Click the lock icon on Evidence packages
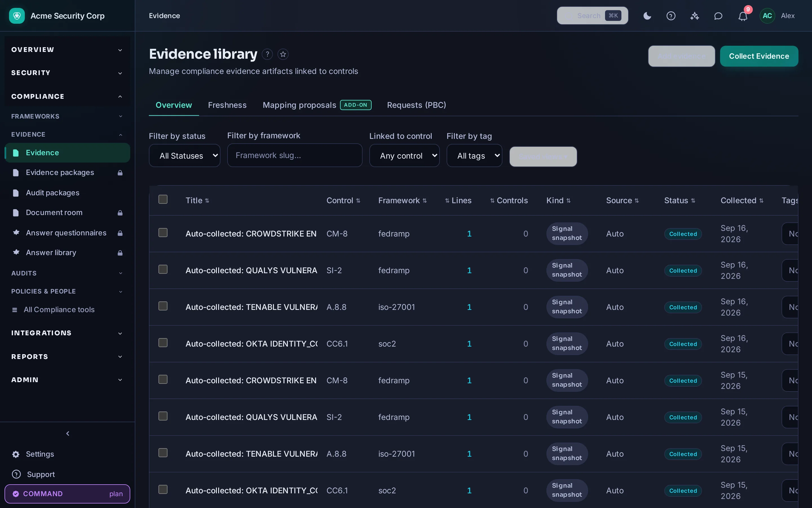Screen dimensions: 812x508 click(x=120, y=173)
